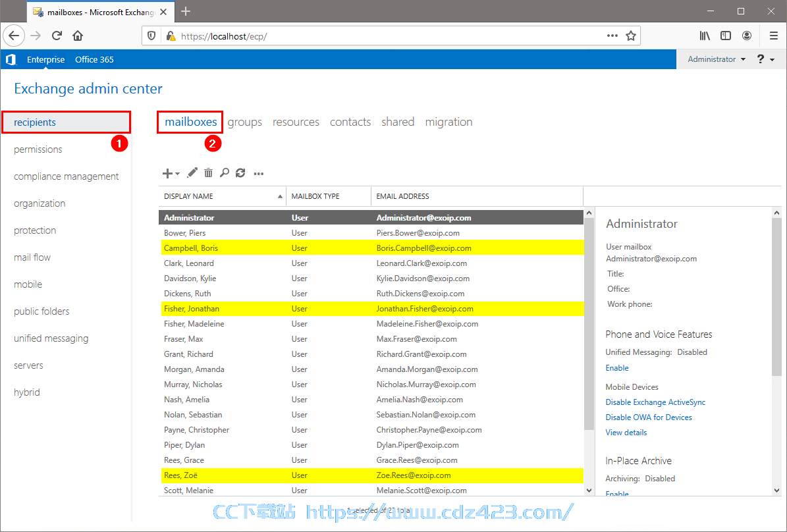Click Enable link under Unified Messaging

(x=617, y=368)
